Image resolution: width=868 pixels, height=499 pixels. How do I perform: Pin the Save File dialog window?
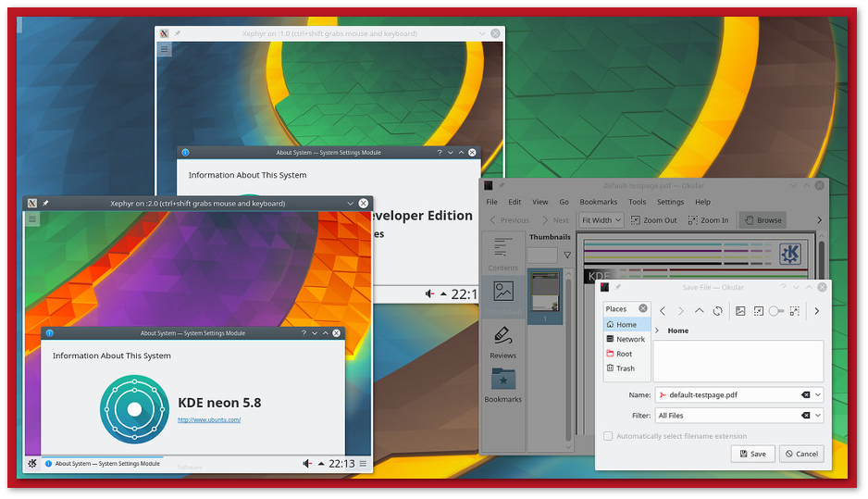click(x=618, y=287)
